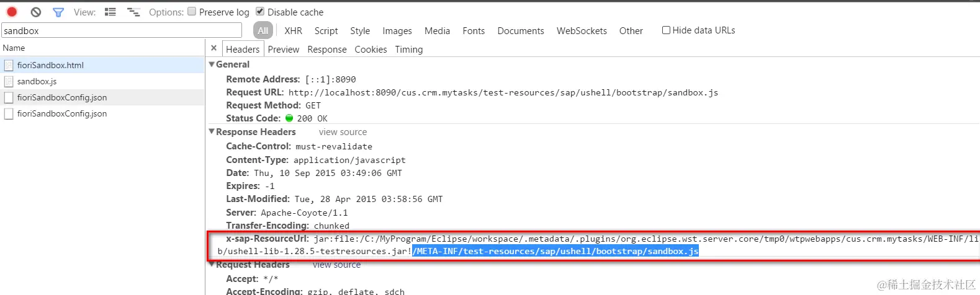The image size is (980, 295).
Task: Click the Cache-Control must-revalidate value
Action: point(334,147)
